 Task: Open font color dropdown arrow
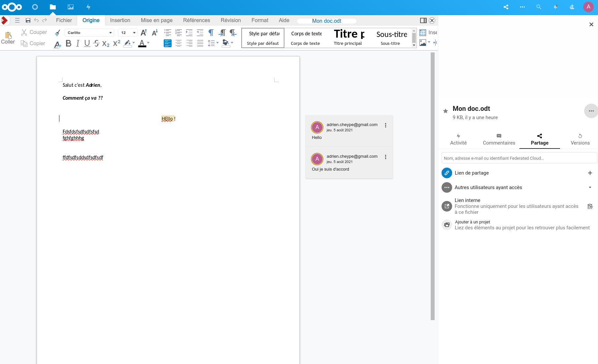point(148,43)
